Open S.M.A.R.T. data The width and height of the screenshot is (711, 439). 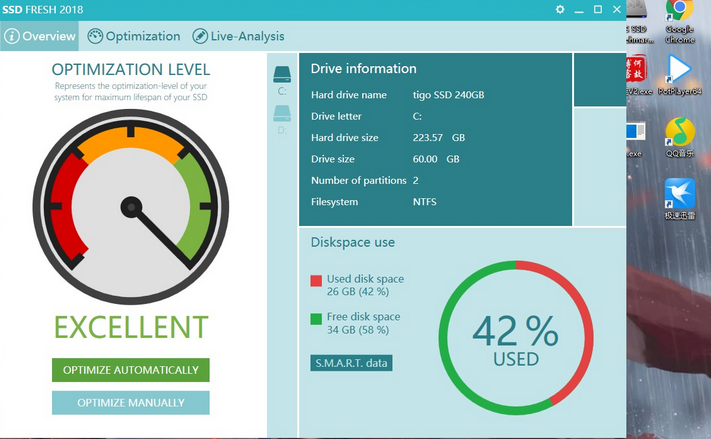pyautogui.click(x=351, y=363)
